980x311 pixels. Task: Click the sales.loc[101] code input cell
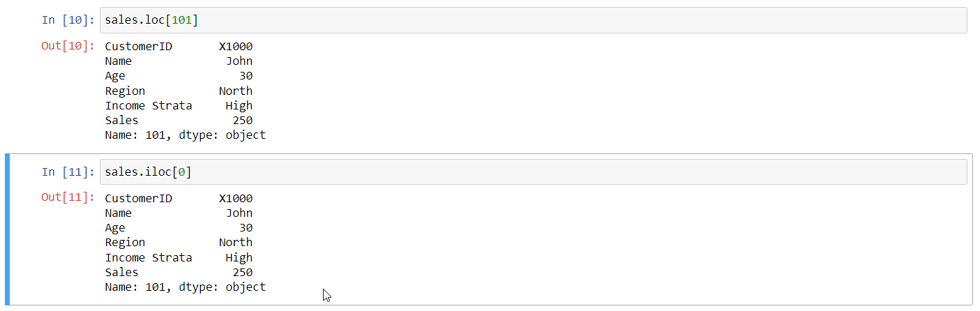tap(534, 20)
